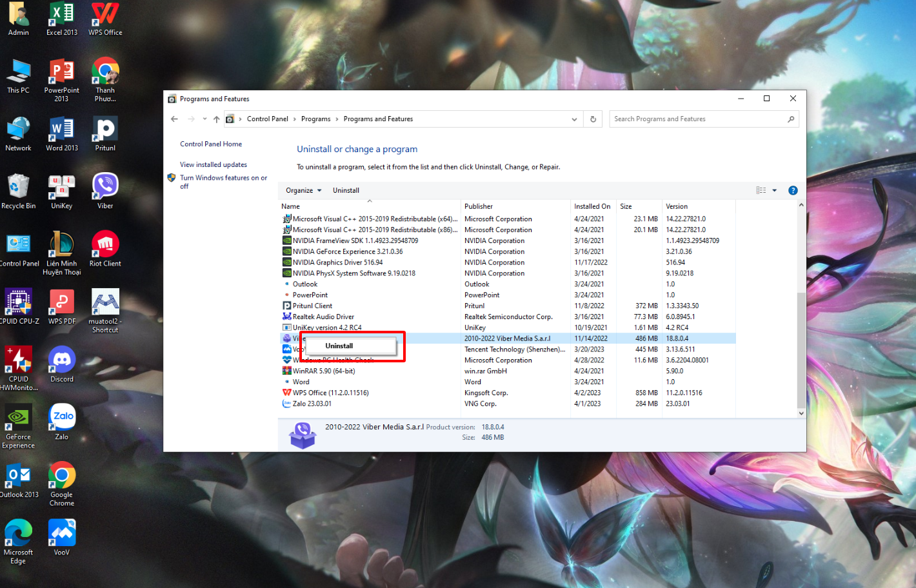Sort by the Publisher column header
This screenshot has height=588, width=916.
516,206
